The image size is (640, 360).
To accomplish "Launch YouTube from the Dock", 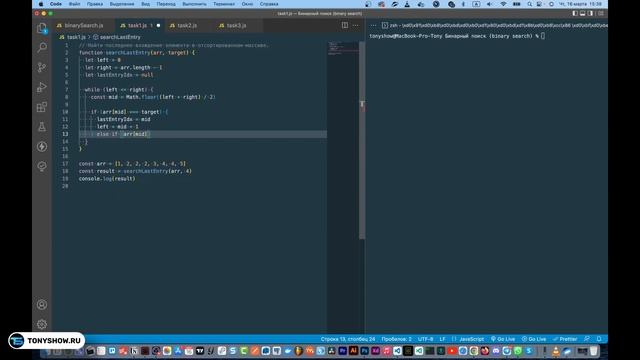I will [452, 351].
